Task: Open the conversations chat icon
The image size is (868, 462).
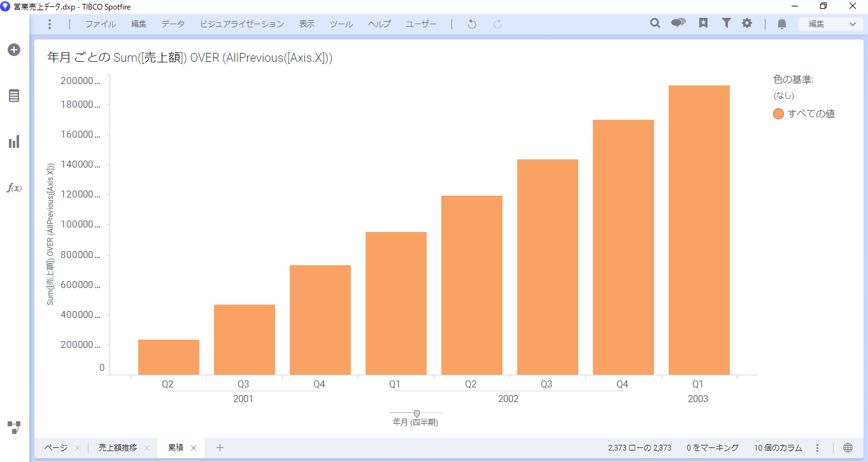Action: tap(678, 24)
